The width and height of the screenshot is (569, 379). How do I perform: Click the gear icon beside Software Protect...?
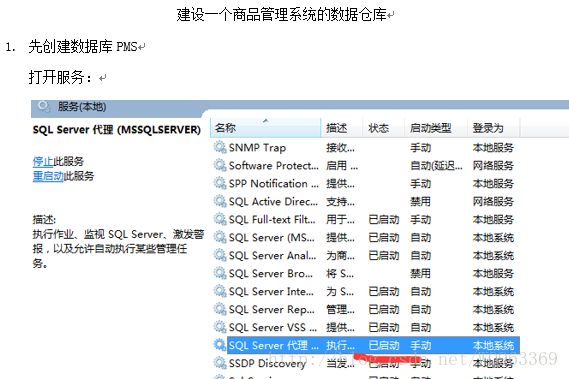pos(220,165)
